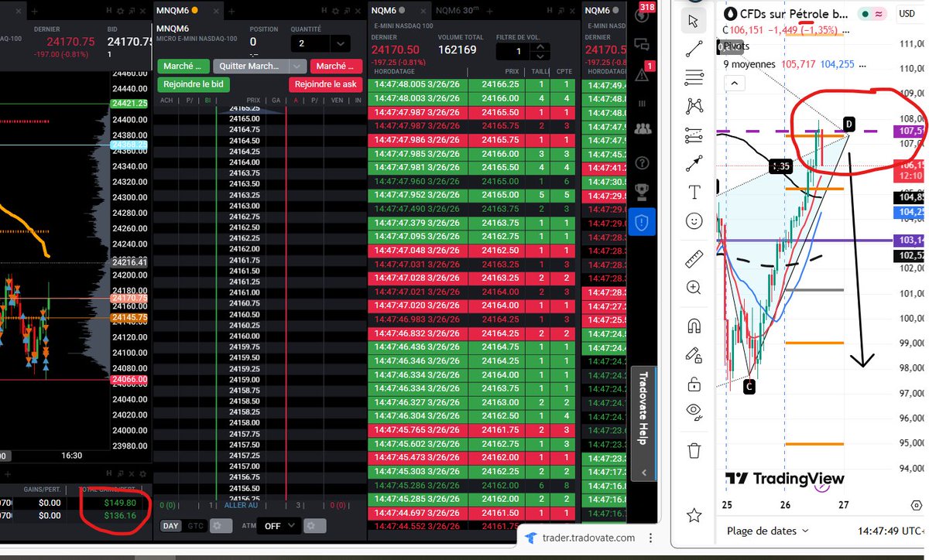Viewport: 929px width, 560px height.
Task: Decrease Filtre de vol. with down arrow
Action: (x=542, y=57)
